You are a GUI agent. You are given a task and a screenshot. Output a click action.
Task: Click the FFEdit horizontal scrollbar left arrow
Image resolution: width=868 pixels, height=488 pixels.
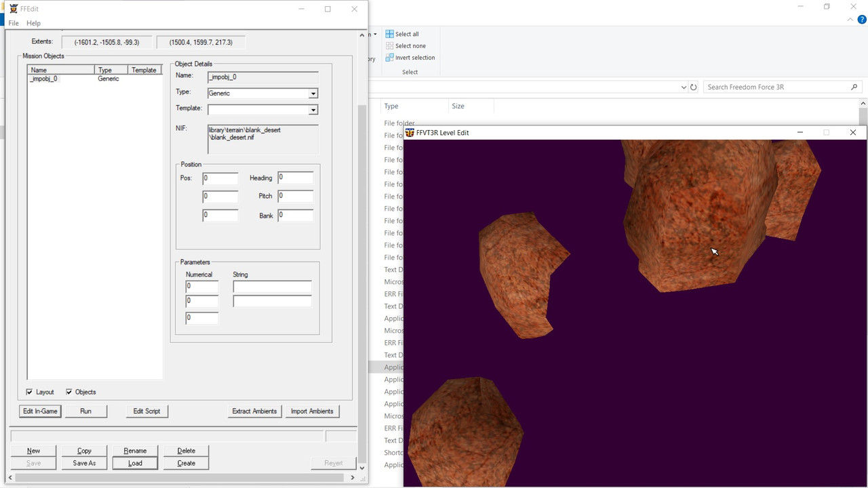coord(9,477)
